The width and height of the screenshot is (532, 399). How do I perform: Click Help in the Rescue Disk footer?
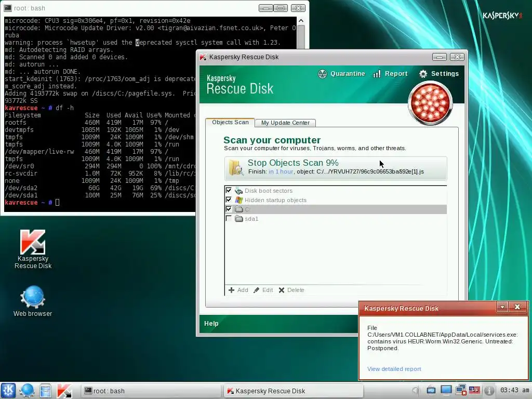211,323
